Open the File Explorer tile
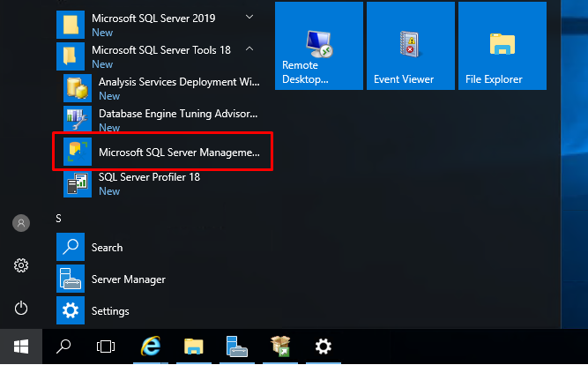Screen dimensions: 588x365 pos(502,46)
